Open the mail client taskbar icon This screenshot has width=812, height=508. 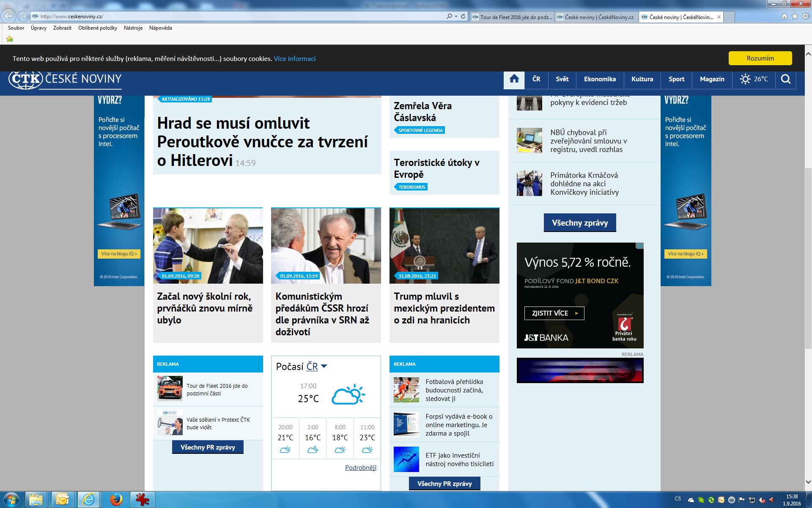62,500
